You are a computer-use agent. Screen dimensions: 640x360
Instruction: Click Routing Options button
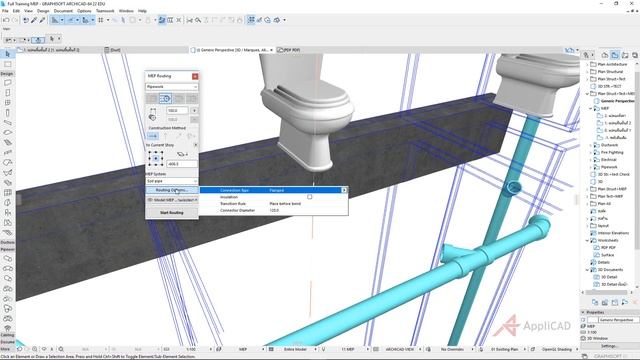pyautogui.click(x=172, y=190)
